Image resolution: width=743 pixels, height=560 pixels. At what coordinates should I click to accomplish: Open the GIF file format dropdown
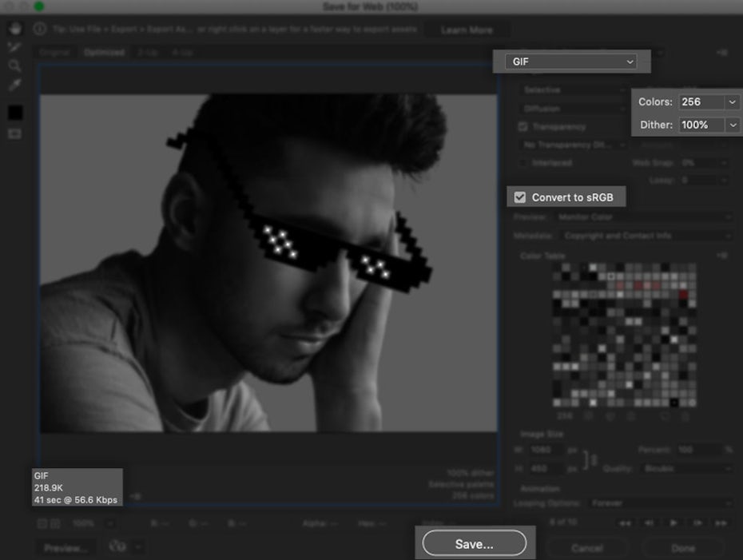[570, 62]
